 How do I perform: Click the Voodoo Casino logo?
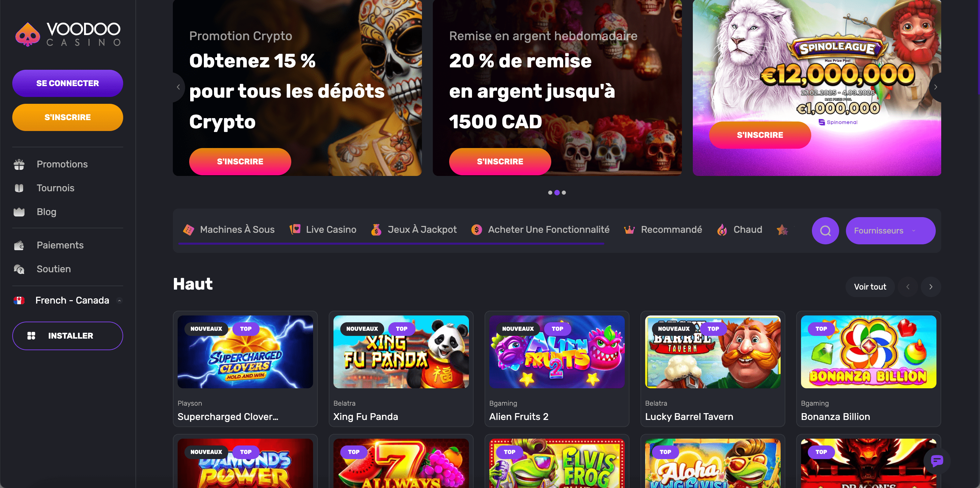pos(68,34)
